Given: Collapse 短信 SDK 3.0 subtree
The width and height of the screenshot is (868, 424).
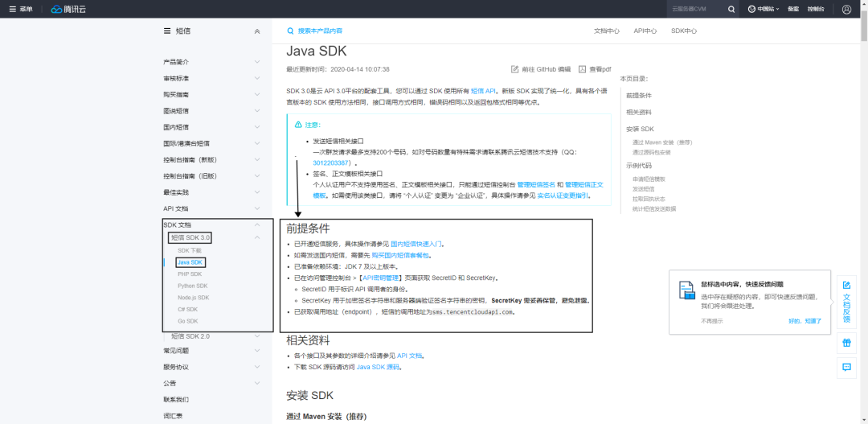Looking at the screenshot, I should (x=257, y=238).
